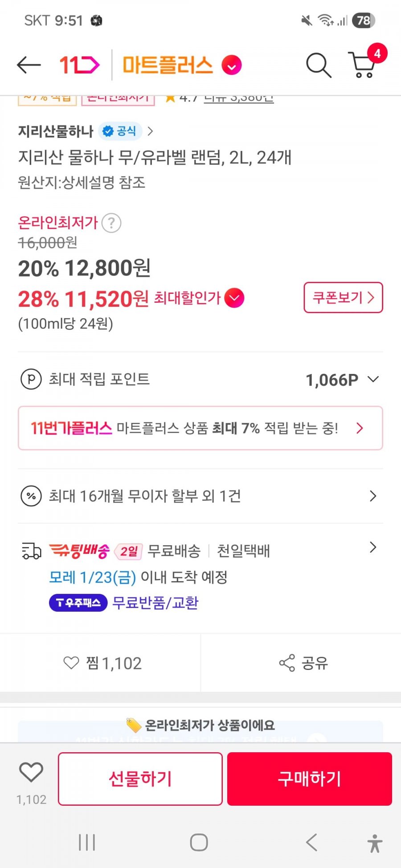Tap the online lowest price help icon
This screenshot has width=401, height=868.
point(111,223)
